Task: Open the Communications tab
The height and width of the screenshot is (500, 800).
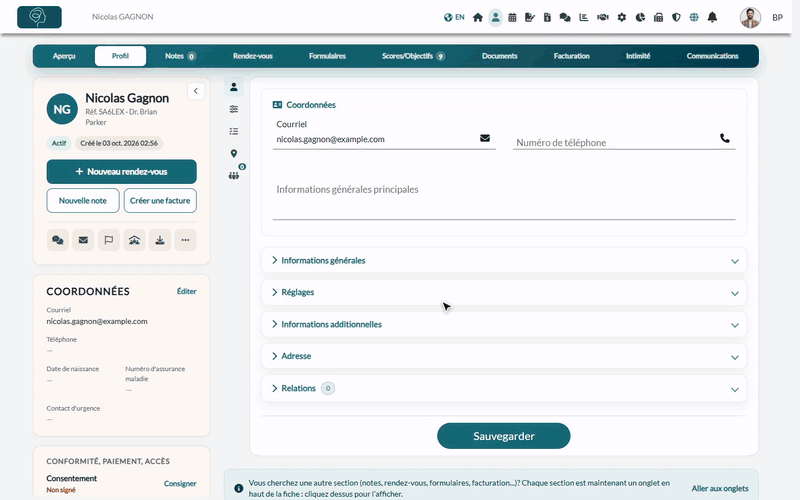Action: (x=712, y=56)
